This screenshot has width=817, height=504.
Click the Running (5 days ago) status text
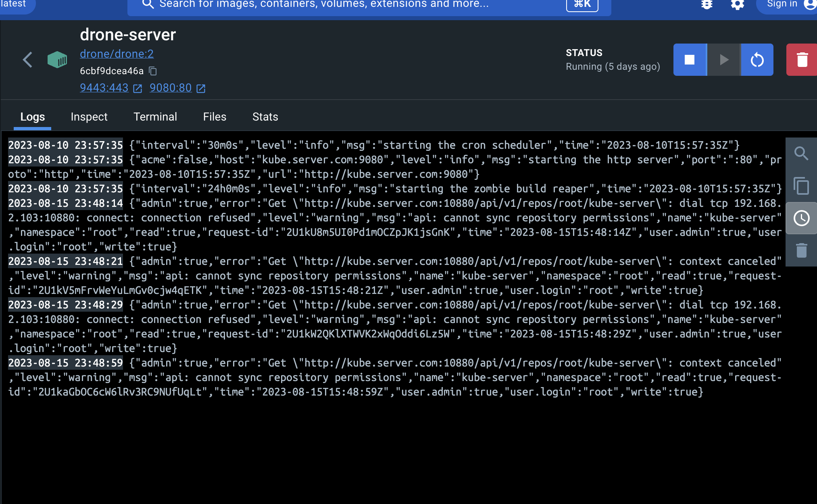[x=613, y=67]
